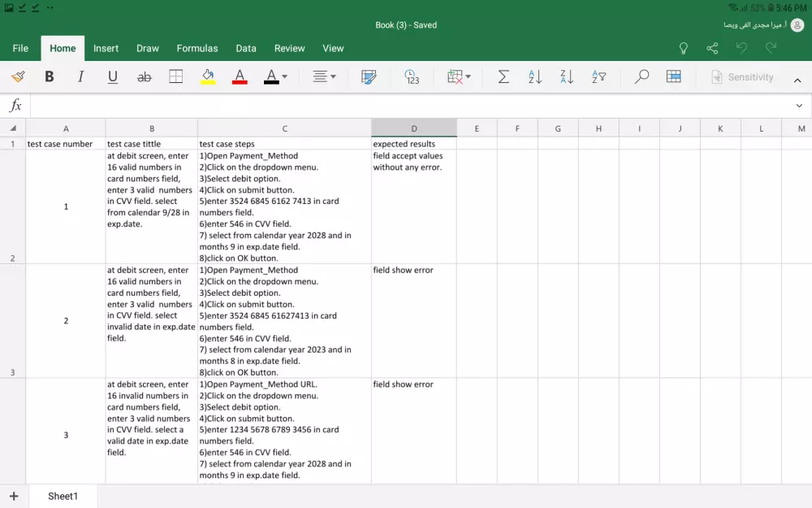812x508 pixels.
Task: Toggle underline formatting
Action: point(113,77)
